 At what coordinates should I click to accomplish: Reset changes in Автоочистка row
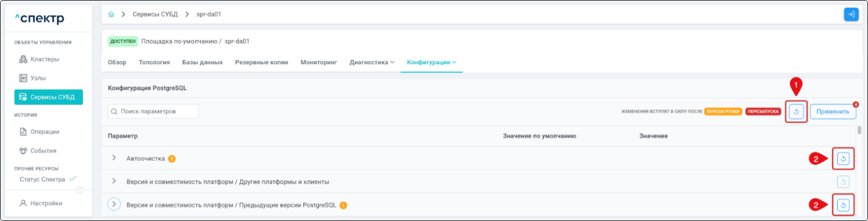coord(843,159)
